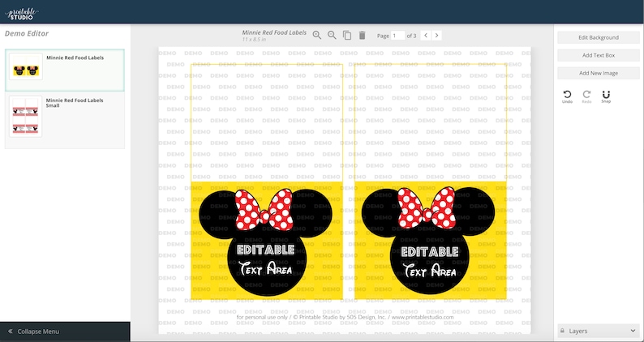The image size is (644, 342).
Task: Zoom in on the canvas
Action: pos(316,36)
